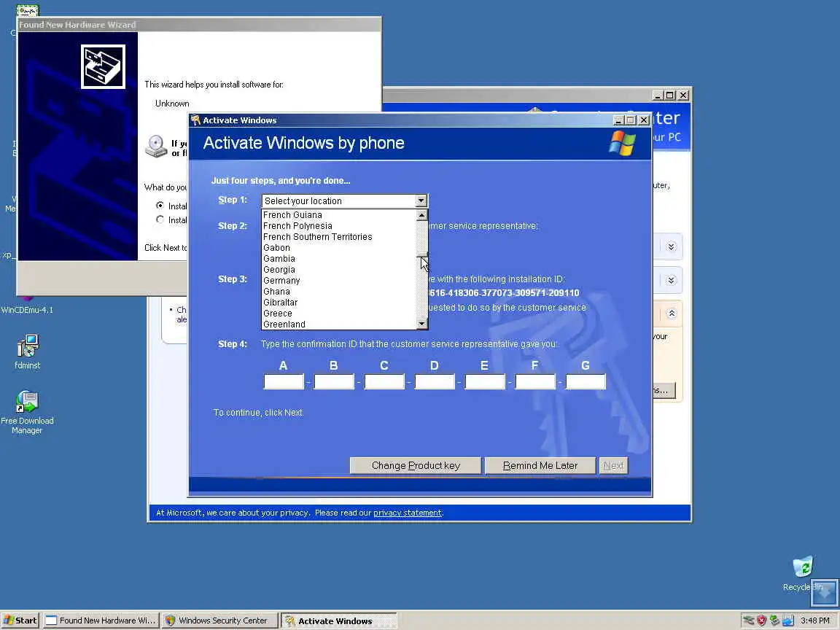
Task: Click the taskbar clock showing 3:48 PM
Action: click(814, 621)
